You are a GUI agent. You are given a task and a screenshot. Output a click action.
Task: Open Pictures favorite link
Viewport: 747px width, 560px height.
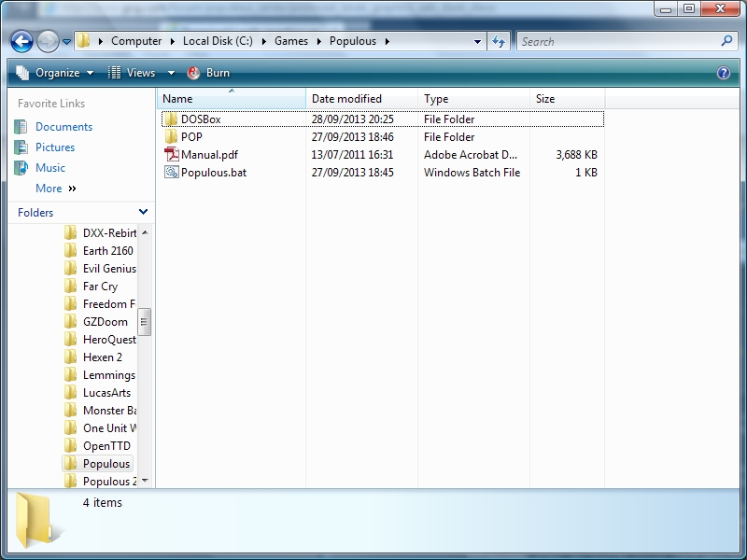[x=55, y=147]
